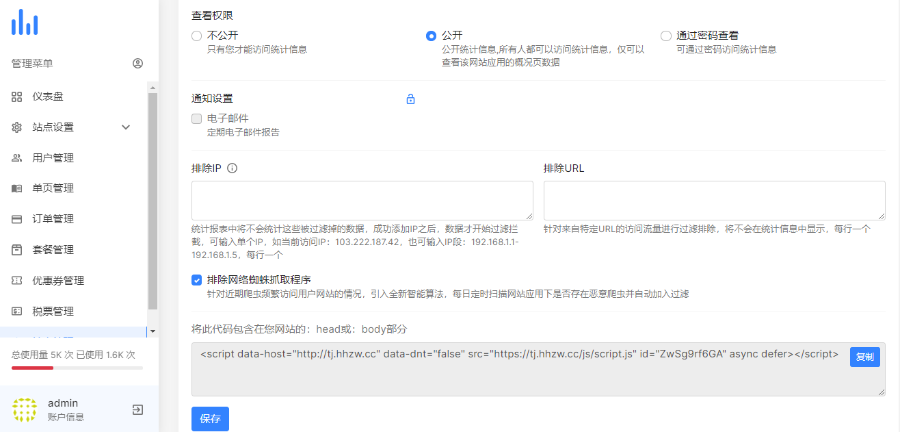Click the sidebar scroll-down arrow
The image size is (900, 432).
click(153, 331)
